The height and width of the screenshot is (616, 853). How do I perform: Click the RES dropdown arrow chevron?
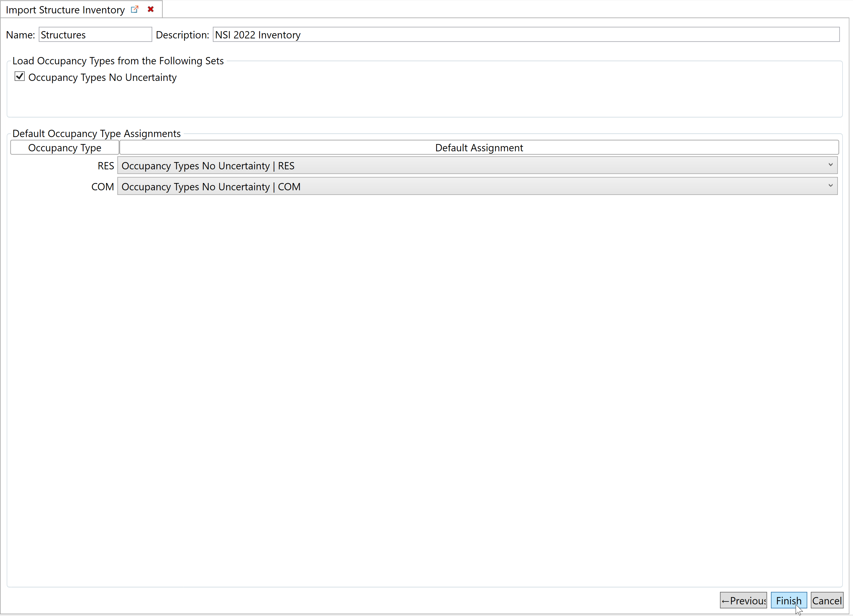[x=830, y=165]
